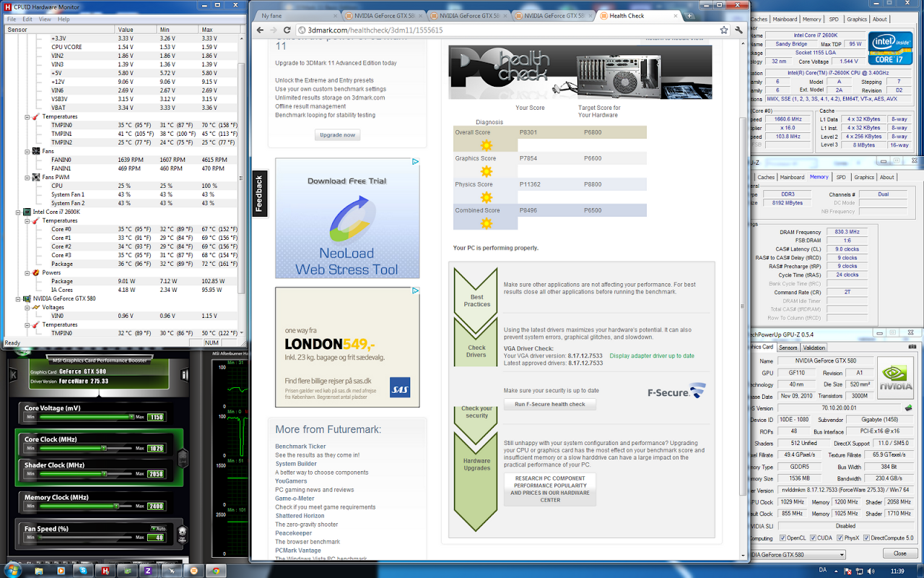Click the CPU-Z purple taskbar icon
Viewport: 924px width, 578px height.
(148, 570)
